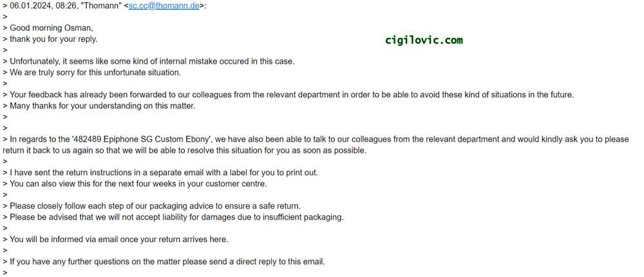
Task: Click the "Please closely follow each step" line
Action: coord(155,206)
